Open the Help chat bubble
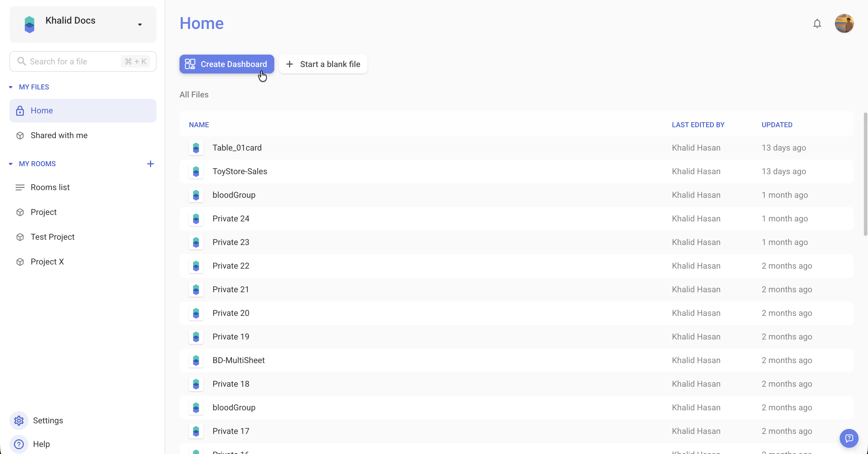 849,438
